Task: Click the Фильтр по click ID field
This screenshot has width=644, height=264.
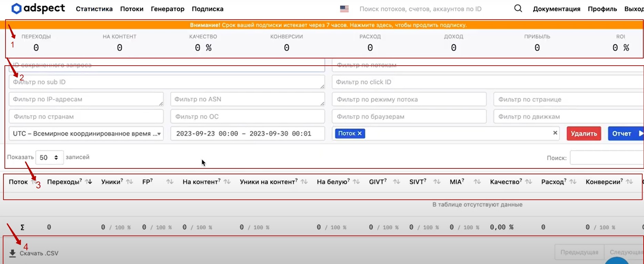Action: click(488, 82)
